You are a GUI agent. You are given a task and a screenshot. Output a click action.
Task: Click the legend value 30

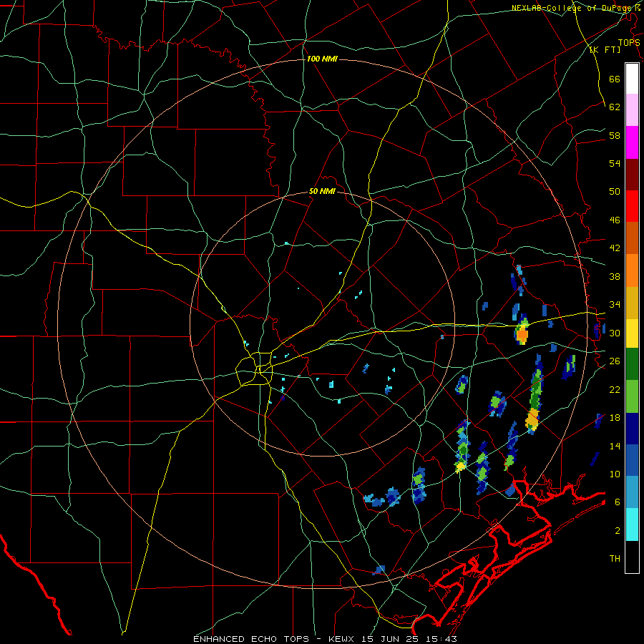pos(615,333)
